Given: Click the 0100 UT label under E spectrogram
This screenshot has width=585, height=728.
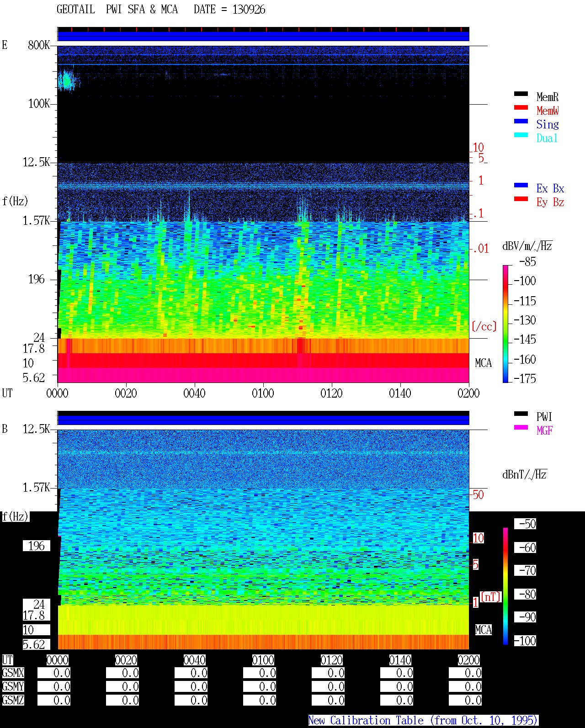Looking at the screenshot, I should [x=263, y=393].
